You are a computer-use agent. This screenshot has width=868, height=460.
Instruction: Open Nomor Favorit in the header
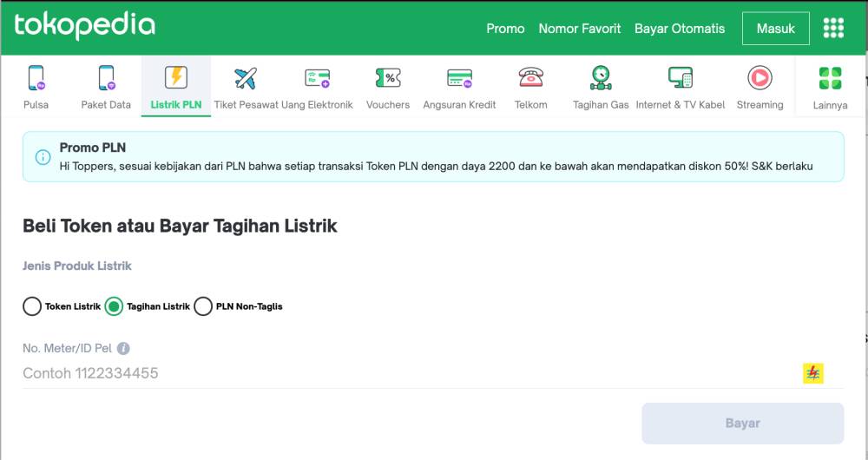tap(580, 29)
